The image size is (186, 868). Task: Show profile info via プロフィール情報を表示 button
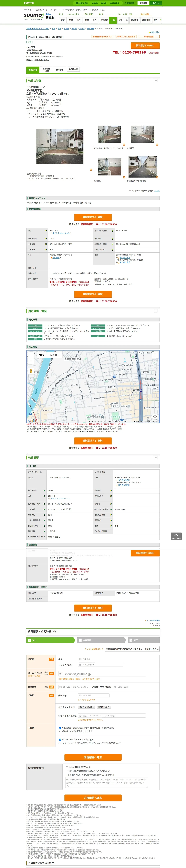(132, 649)
